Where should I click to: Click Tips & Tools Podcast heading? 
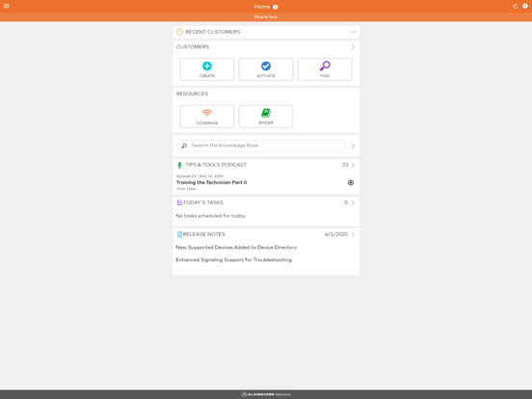tap(216, 165)
